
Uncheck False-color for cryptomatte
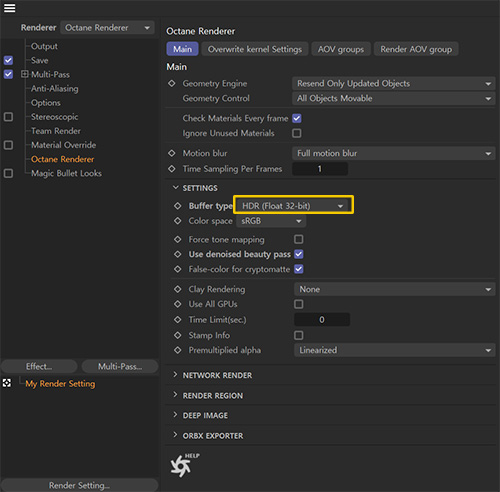[x=299, y=269]
